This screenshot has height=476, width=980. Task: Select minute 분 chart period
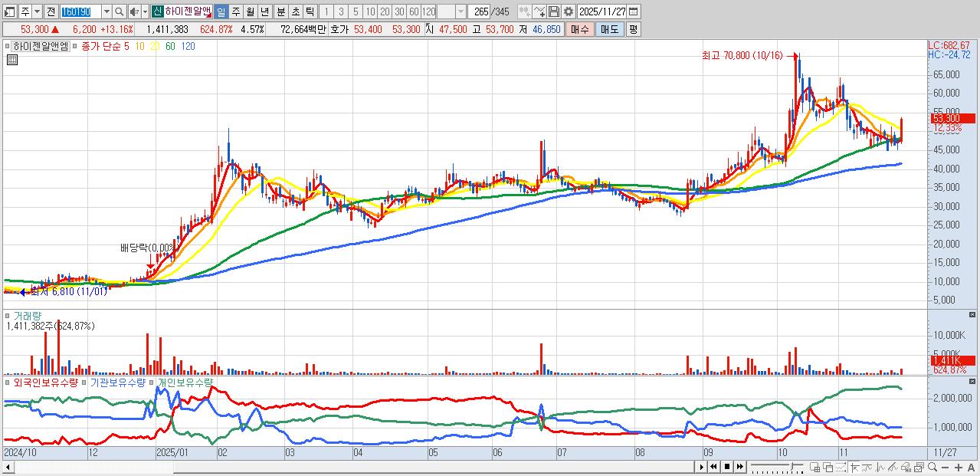(280, 11)
